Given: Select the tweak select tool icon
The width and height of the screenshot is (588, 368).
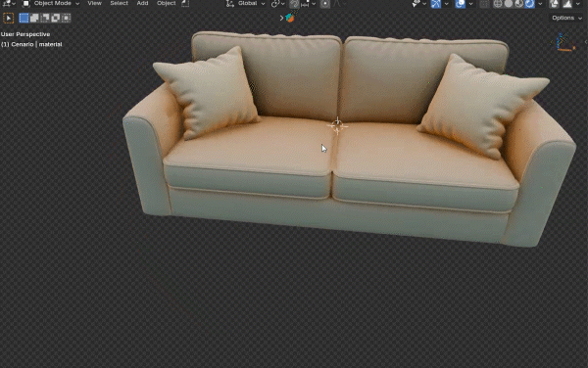Looking at the screenshot, I should (x=8, y=18).
